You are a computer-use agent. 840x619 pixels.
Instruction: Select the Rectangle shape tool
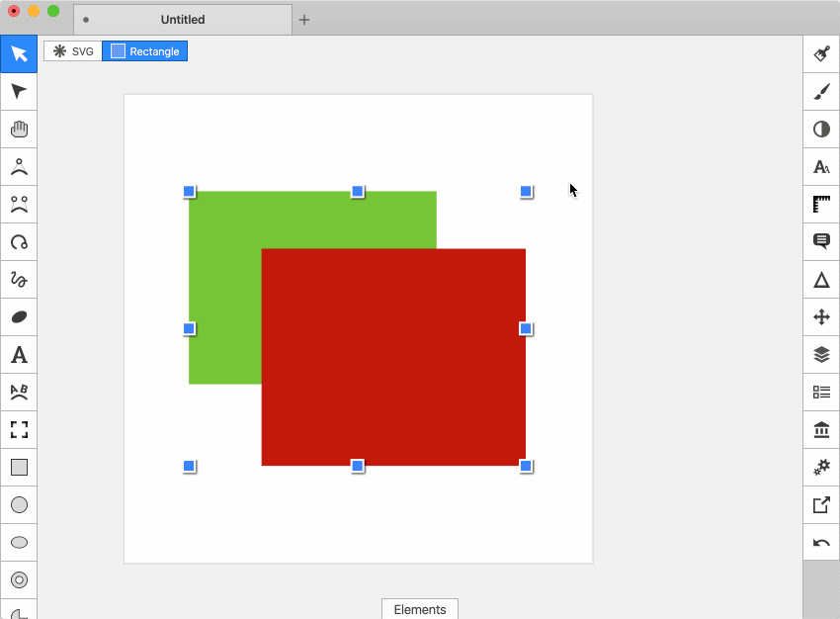tap(19, 467)
